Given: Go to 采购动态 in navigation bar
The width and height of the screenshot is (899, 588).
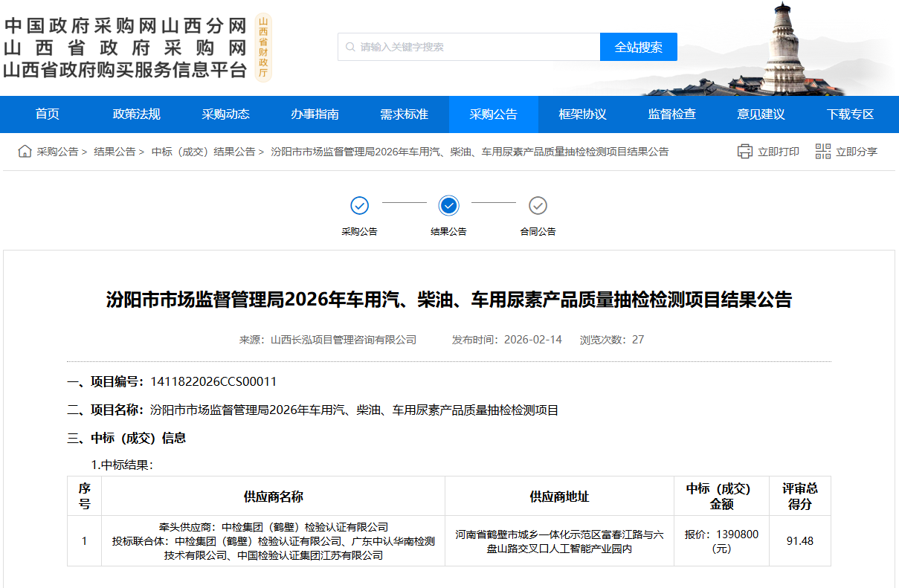Looking at the screenshot, I should pos(226,114).
